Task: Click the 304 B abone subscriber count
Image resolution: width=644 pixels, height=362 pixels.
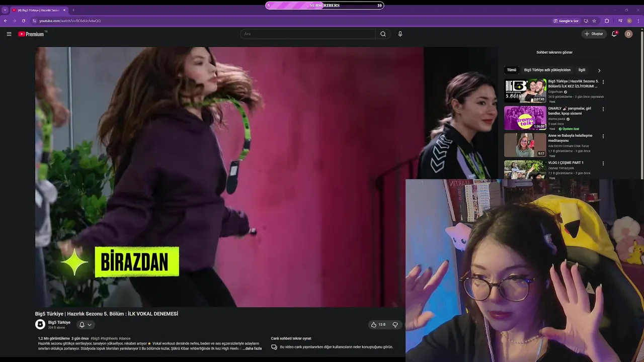Action: tap(56, 328)
